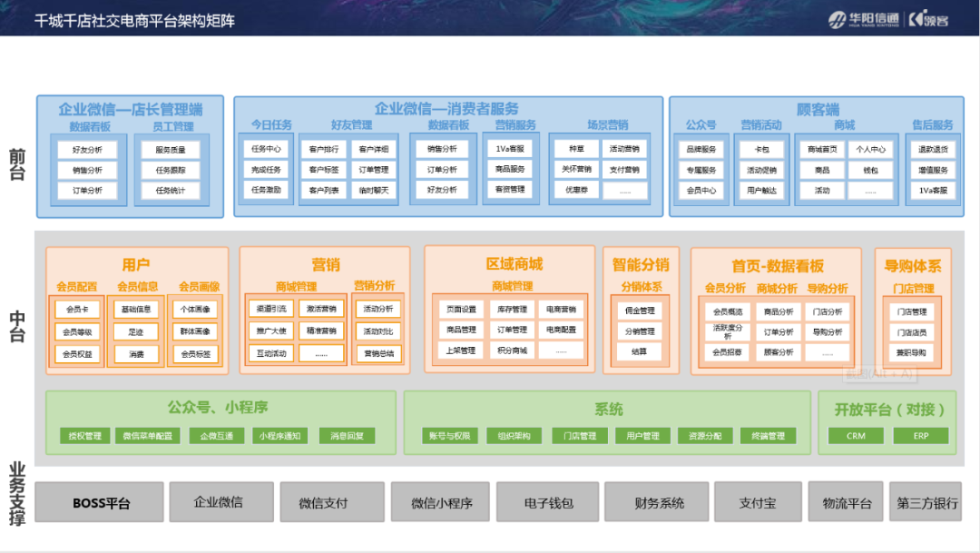Click the 华阳信通 logo in the header

(863, 20)
